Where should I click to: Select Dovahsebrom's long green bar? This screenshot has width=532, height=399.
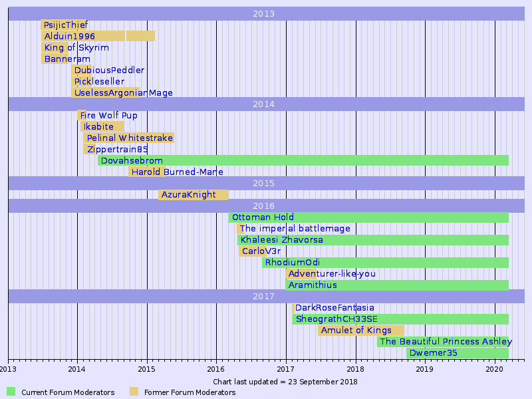click(x=299, y=160)
